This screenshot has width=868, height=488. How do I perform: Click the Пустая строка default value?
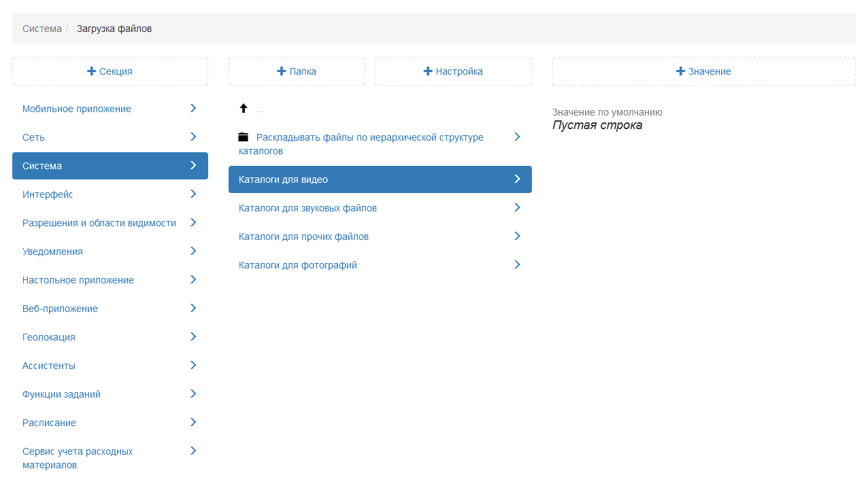pyautogui.click(x=597, y=125)
